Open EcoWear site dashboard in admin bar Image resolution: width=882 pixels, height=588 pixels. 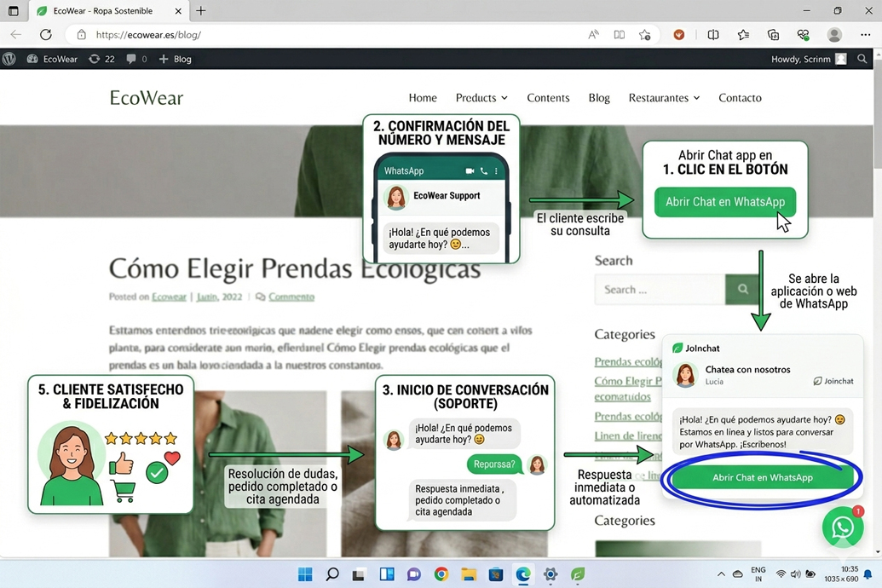pyautogui.click(x=52, y=59)
